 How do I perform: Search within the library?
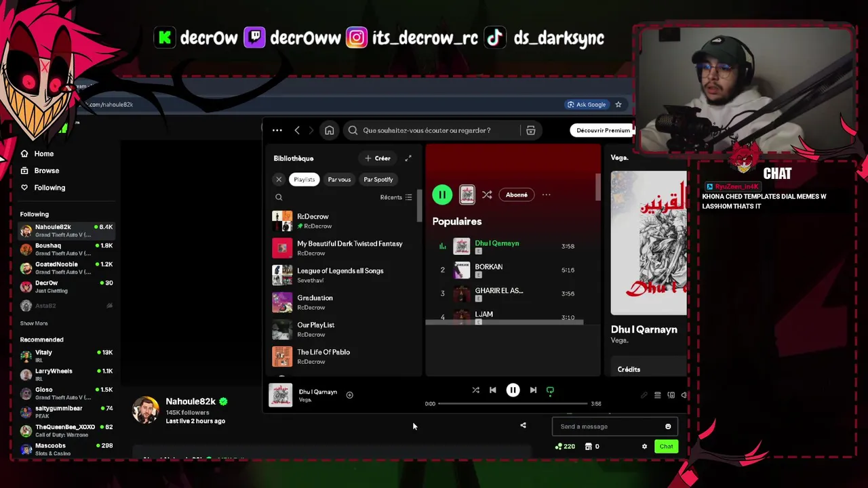point(279,197)
